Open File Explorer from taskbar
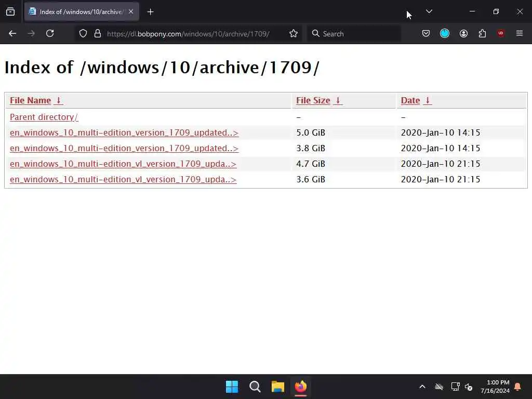 point(278,387)
